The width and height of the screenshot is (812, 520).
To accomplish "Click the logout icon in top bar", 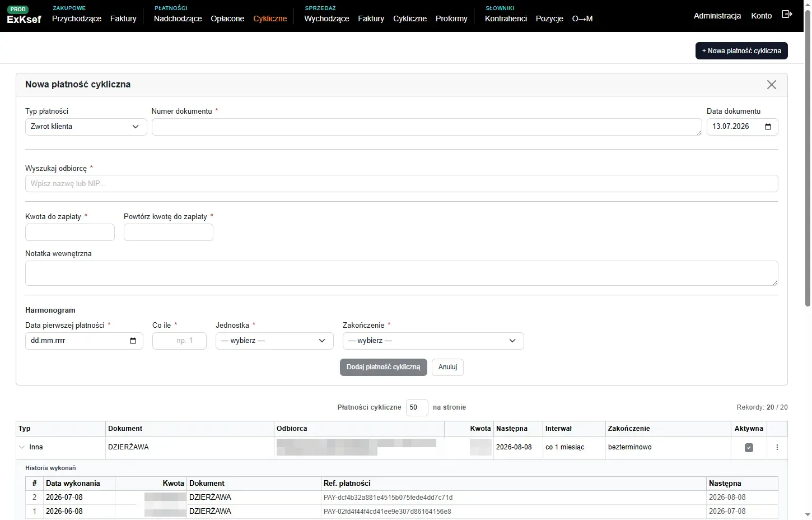I will tap(787, 15).
